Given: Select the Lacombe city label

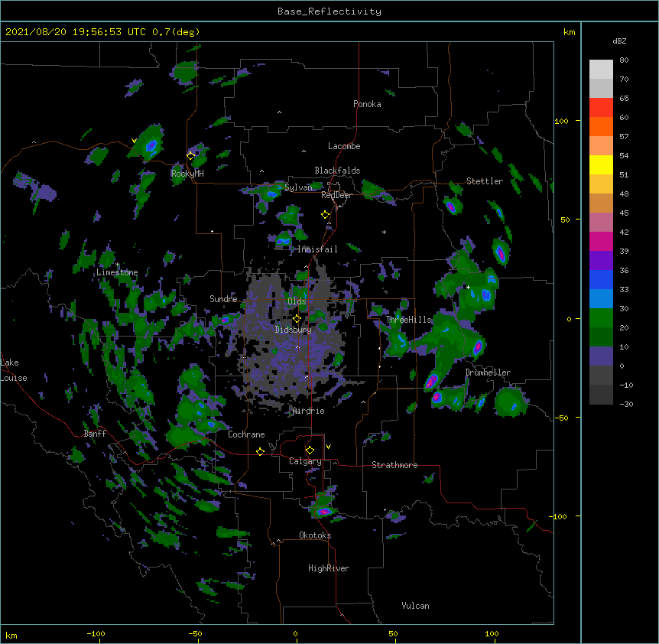Looking at the screenshot, I should click(344, 146).
